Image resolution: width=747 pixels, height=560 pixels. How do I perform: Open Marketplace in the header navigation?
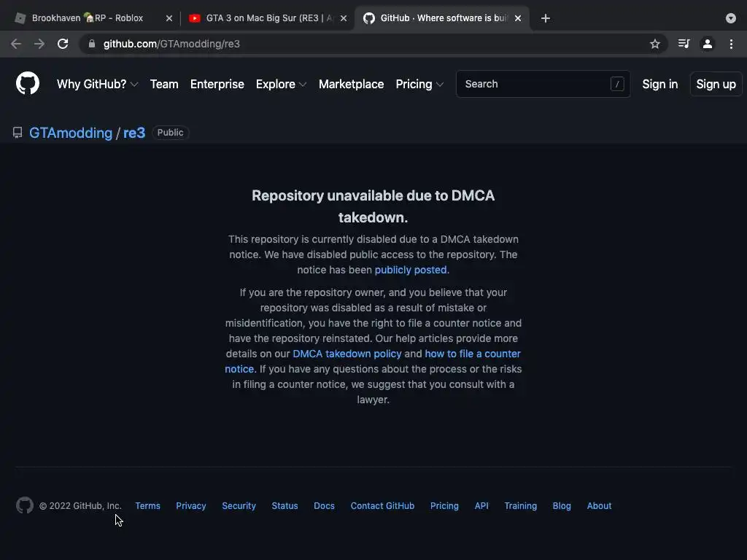pyautogui.click(x=351, y=84)
